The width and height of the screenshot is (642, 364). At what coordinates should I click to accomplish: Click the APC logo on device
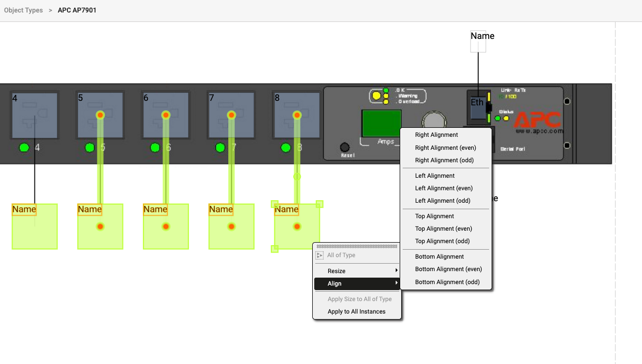point(537,120)
